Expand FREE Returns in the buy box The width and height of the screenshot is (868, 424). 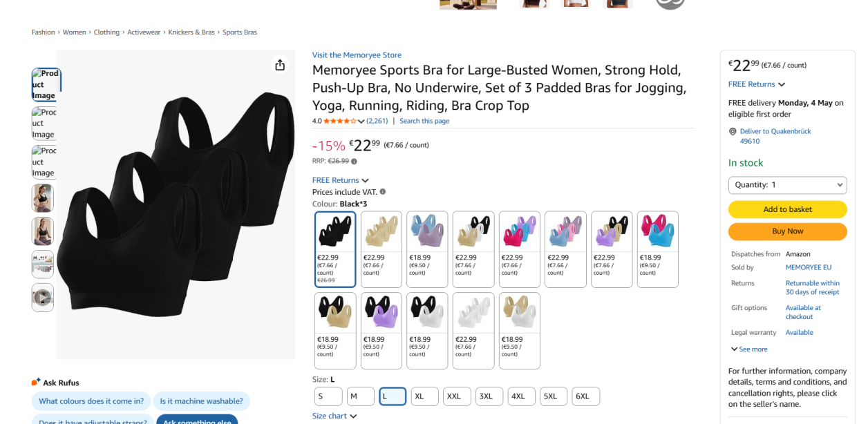pyautogui.click(x=757, y=84)
